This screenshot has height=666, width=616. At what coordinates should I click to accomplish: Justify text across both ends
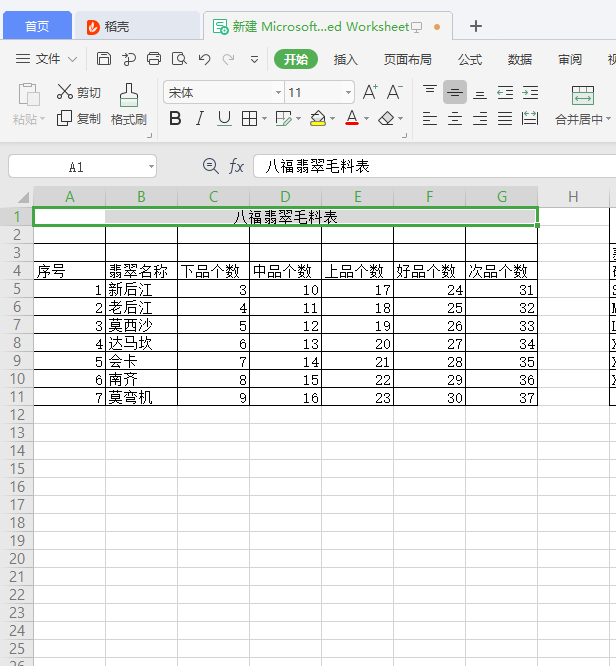pyautogui.click(x=505, y=119)
